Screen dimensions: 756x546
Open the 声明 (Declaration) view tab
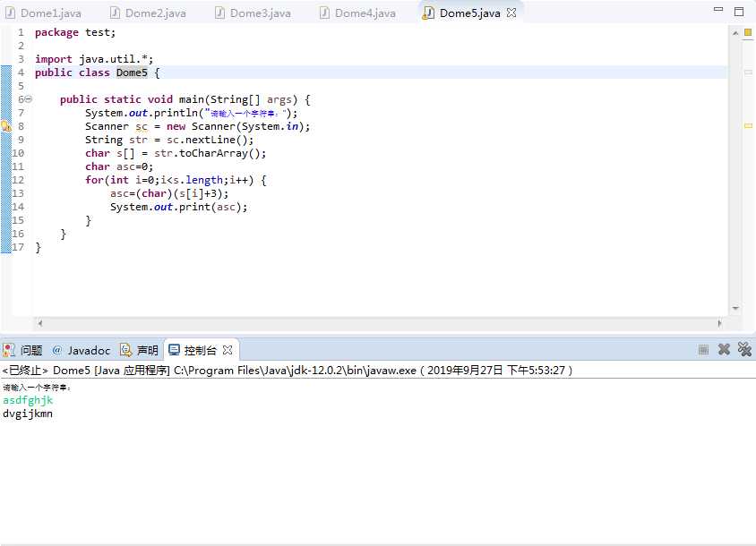coord(139,350)
